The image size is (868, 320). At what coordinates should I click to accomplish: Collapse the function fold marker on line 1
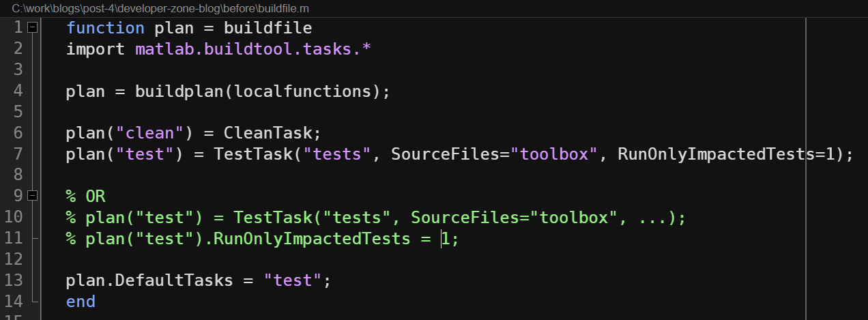point(32,27)
